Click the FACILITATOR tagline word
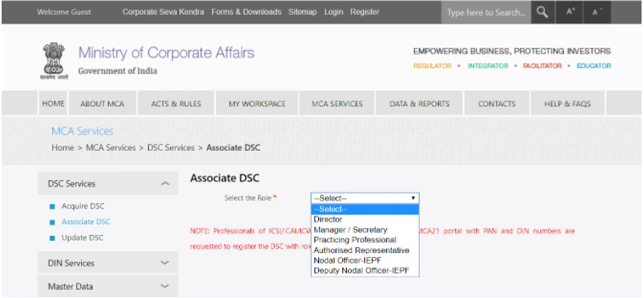The height and width of the screenshot is (298, 644). coord(543,65)
